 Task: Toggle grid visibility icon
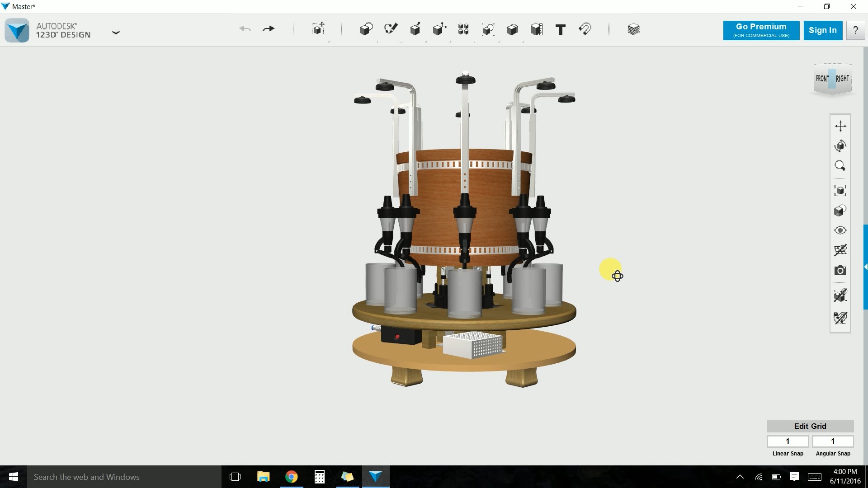[840, 250]
